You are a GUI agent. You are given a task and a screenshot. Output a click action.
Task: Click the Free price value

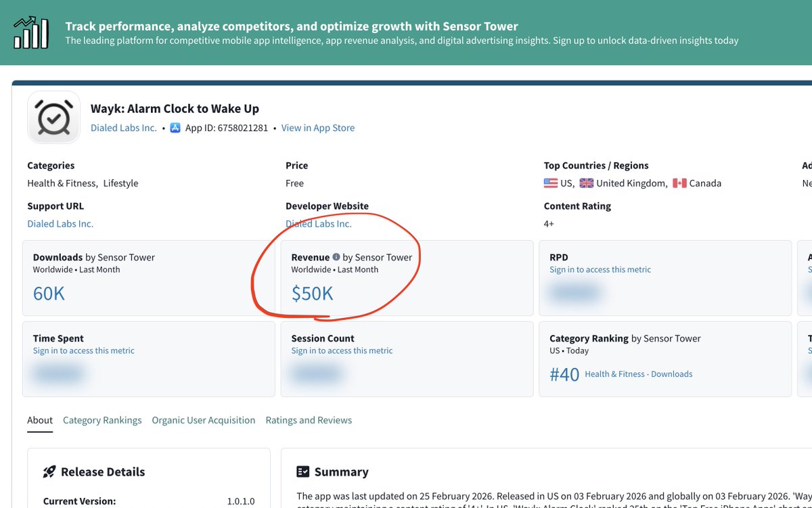[x=294, y=183]
